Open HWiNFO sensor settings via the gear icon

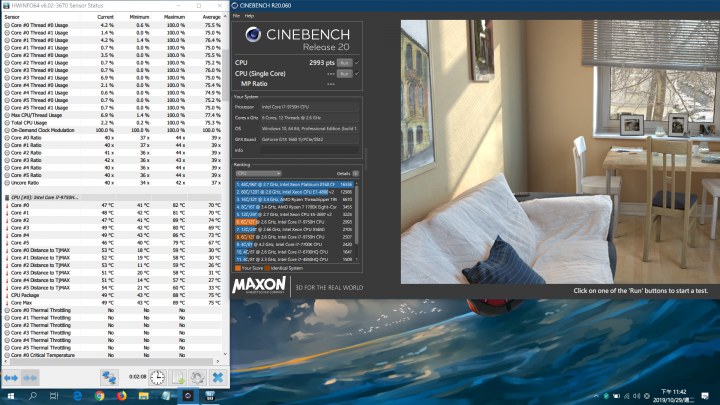tap(197, 377)
